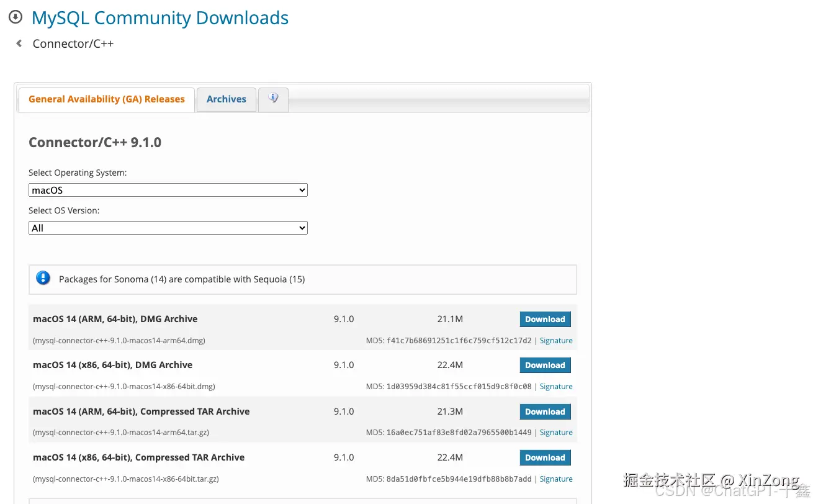Click filename mysql-connector-c++-9.1.0-macos14-arm64.dmg
Screen dimensions: 813x504
tap(119, 341)
